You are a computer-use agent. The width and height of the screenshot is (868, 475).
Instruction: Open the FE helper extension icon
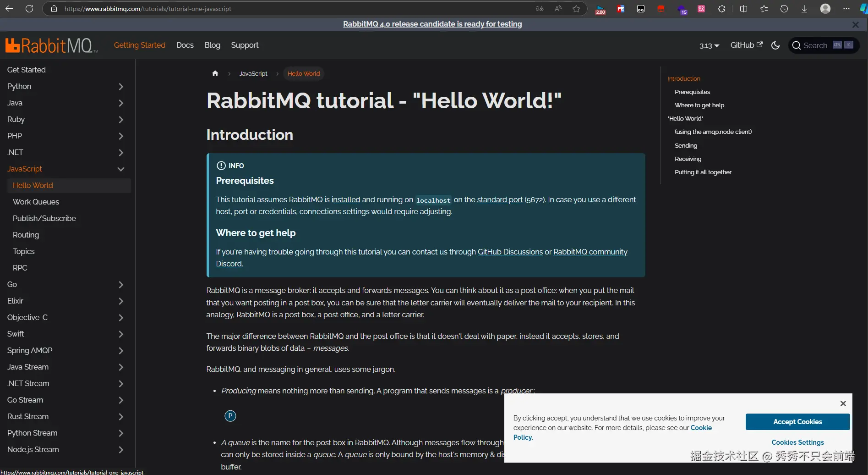(x=621, y=9)
